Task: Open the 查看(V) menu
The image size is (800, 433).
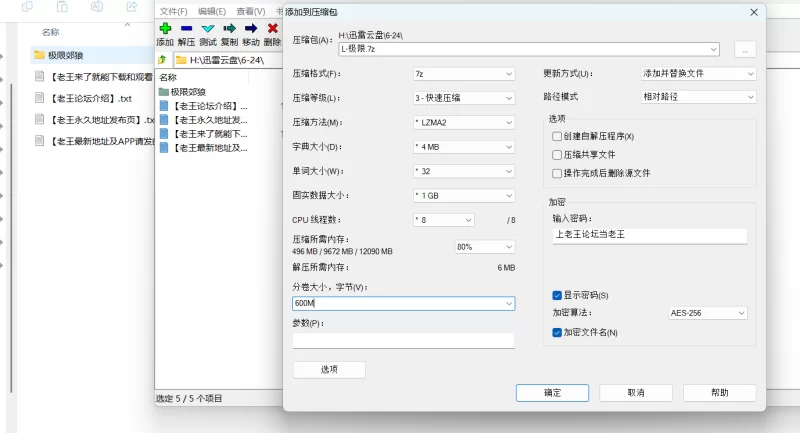Action: coord(251,11)
